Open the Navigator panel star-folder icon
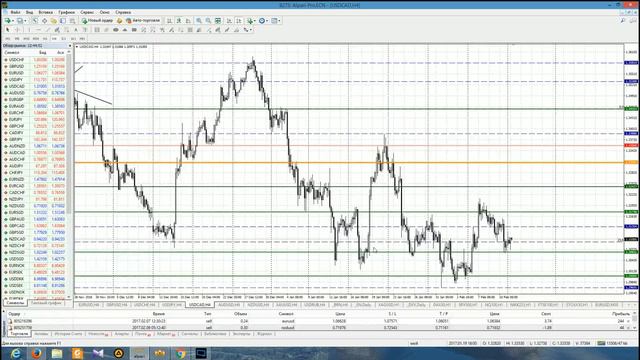This screenshot has height=360, width=640. pyautogui.click(x=53, y=20)
